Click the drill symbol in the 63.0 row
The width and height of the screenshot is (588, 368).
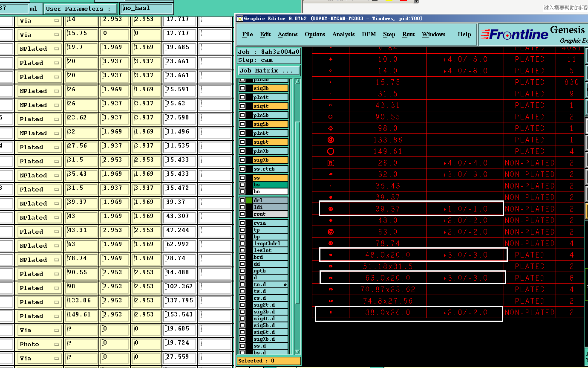330,232
